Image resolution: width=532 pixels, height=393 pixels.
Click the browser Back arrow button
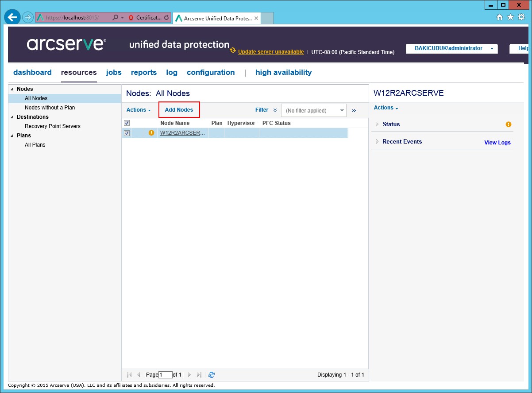point(12,17)
